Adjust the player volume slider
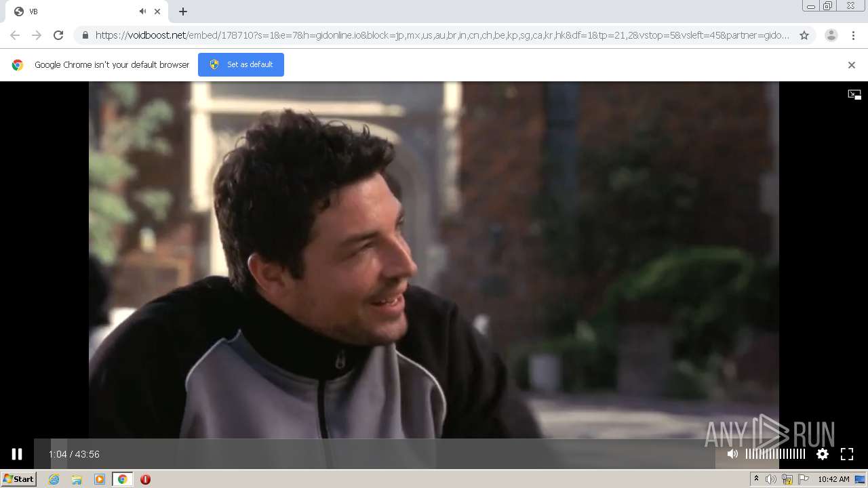Image resolution: width=868 pixels, height=488 pixels. (x=775, y=454)
